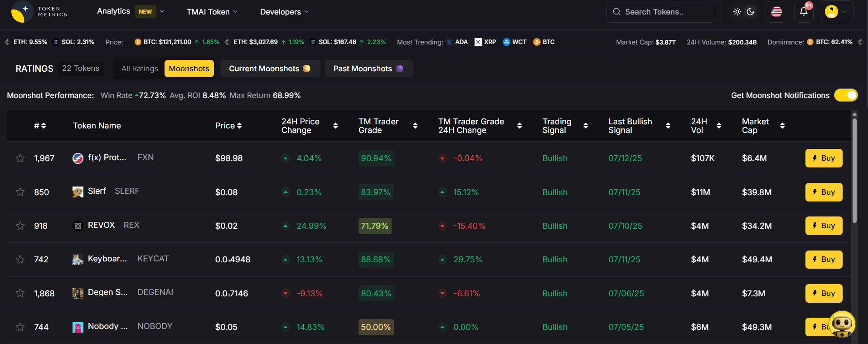868x344 pixels.
Task: Expand the Developers menu
Action: [x=284, y=12]
